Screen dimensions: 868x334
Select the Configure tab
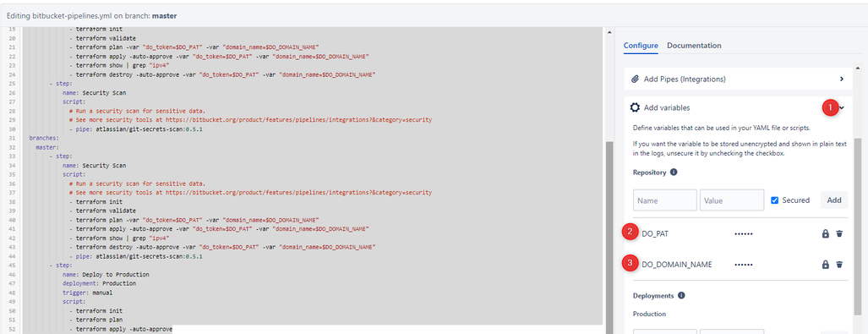click(641, 46)
